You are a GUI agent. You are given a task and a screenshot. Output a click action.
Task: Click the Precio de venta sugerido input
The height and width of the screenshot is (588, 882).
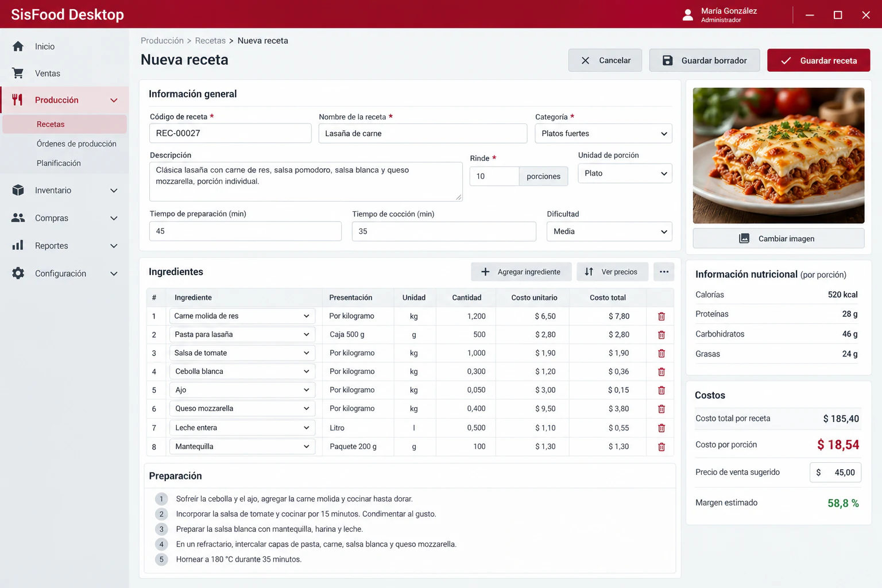click(x=835, y=473)
